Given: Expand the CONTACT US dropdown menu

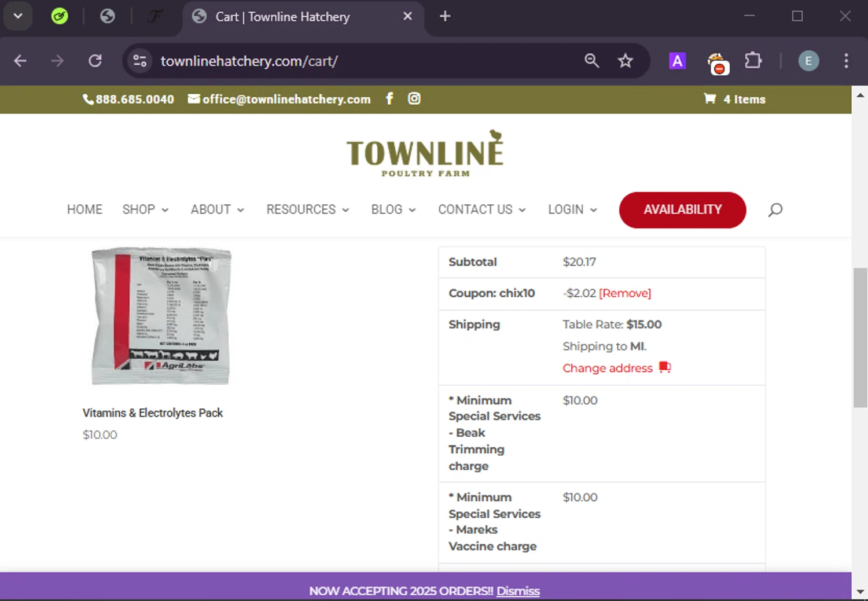Looking at the screenshot, I should [x=482, y=209].
